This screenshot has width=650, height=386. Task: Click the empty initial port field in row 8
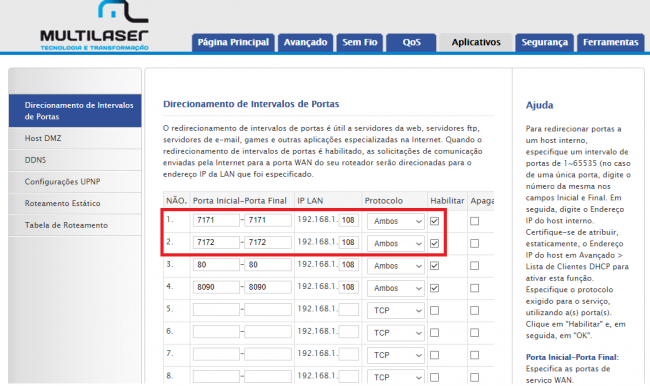coord(216,376)
